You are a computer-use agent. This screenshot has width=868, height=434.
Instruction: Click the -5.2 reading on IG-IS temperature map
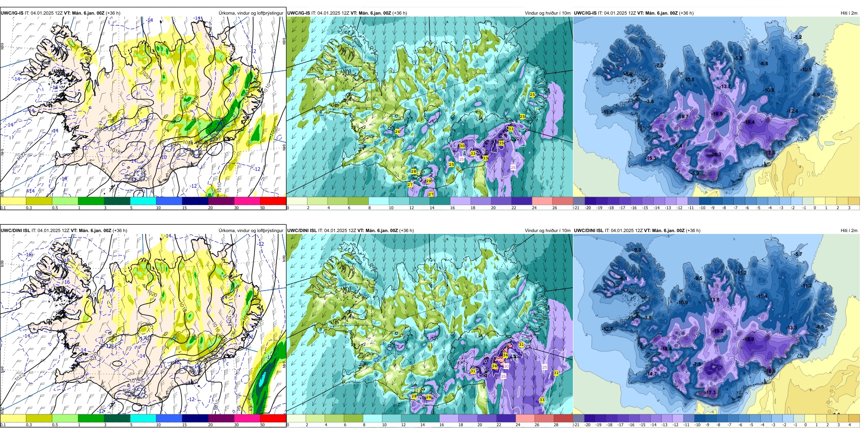tap(798, 37)
